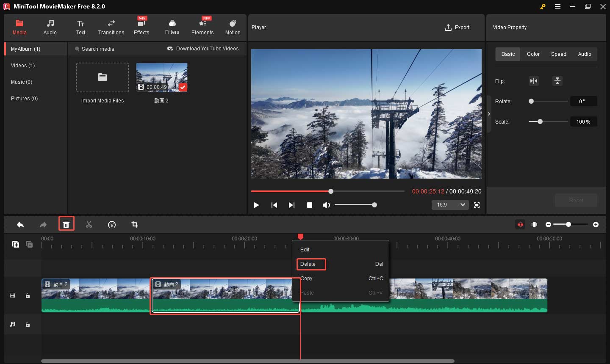Image resolution: width=610 pixels, height=364 pixels.
Task: Mute the player volume icon
Action: tap(326, 205)
